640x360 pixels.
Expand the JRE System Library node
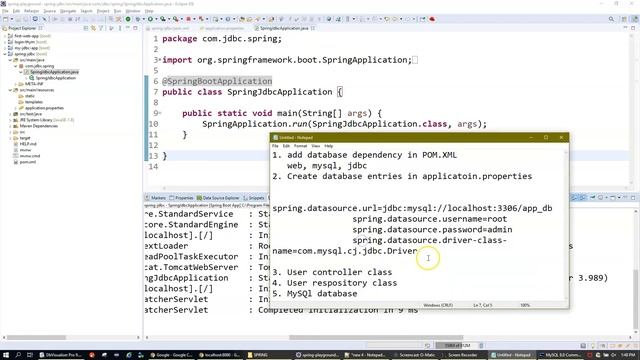[x=10, y=120]
